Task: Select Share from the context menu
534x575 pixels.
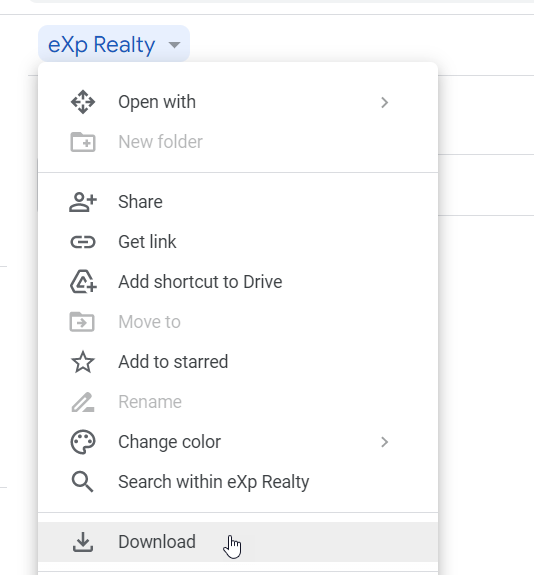Action: tap(238, 202)
